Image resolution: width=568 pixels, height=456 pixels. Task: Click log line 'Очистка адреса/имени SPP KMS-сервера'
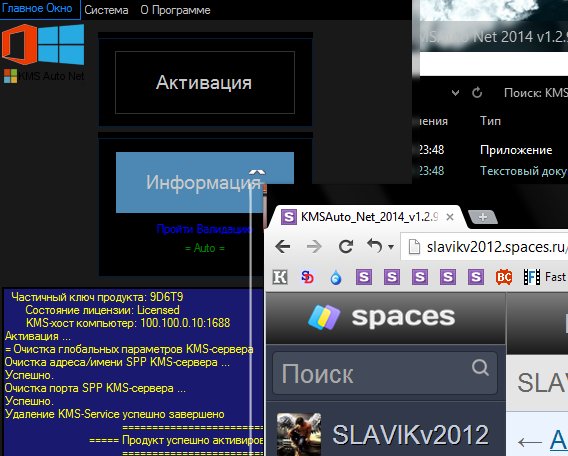pos(117,362)
